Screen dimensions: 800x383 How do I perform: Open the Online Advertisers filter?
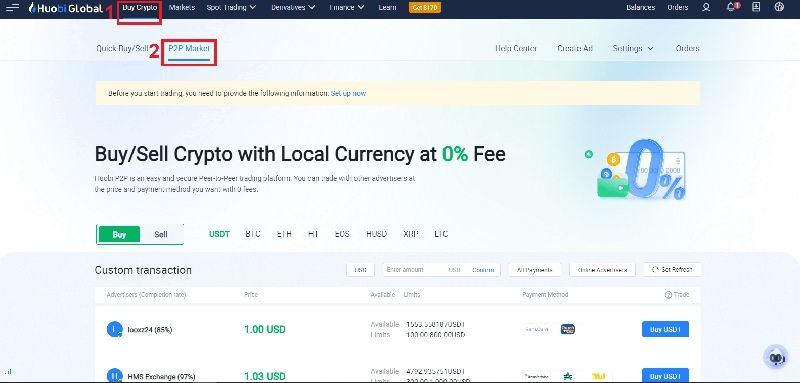(x=603, y=270)
